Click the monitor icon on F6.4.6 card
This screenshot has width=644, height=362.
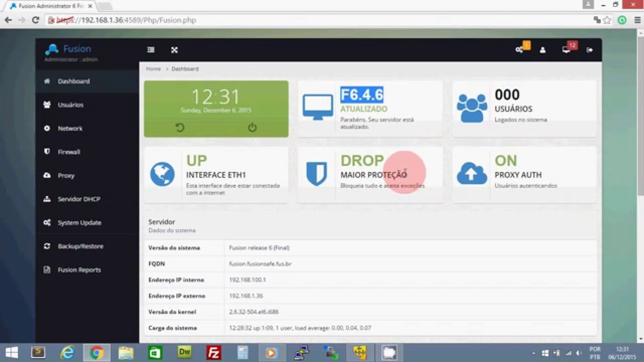(x=317, y=107)
